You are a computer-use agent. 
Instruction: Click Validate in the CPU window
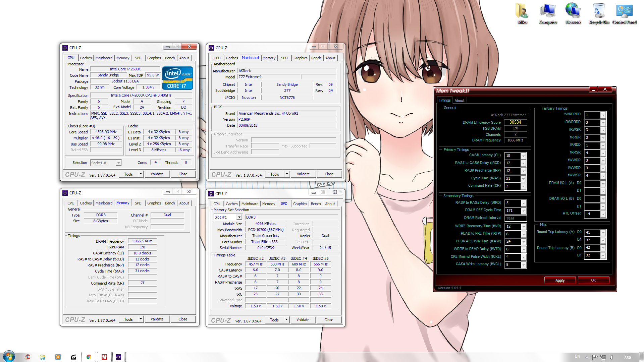(x=157, y=174)
